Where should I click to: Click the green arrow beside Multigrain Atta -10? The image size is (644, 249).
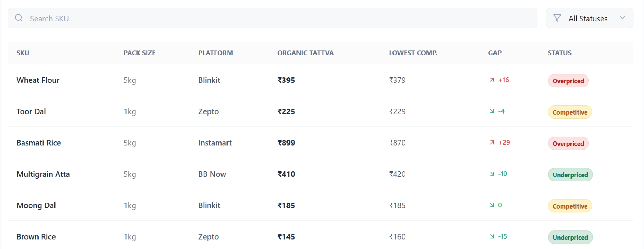click(492, 174)
